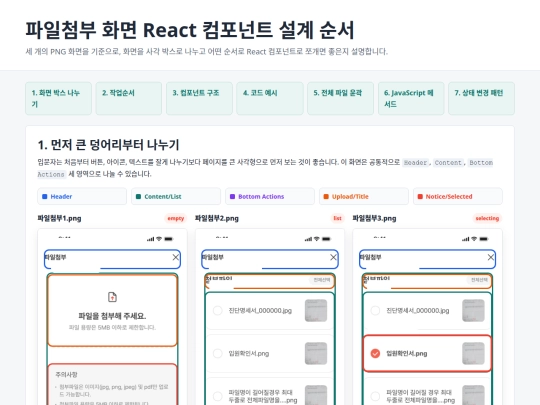Click the 파일첨부1.png file name label
Screen dimensions: 540x405
tap(59, 218)
